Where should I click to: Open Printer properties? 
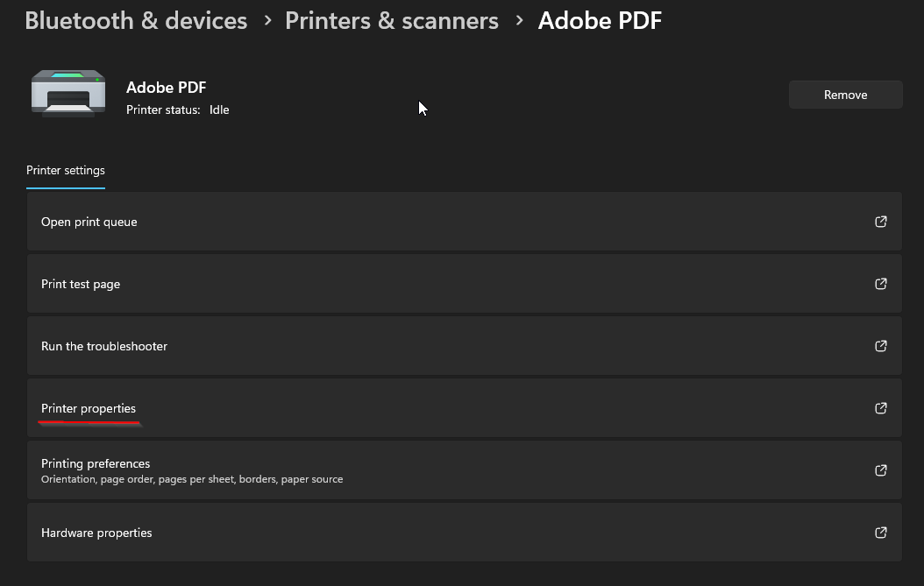(465, 408)
